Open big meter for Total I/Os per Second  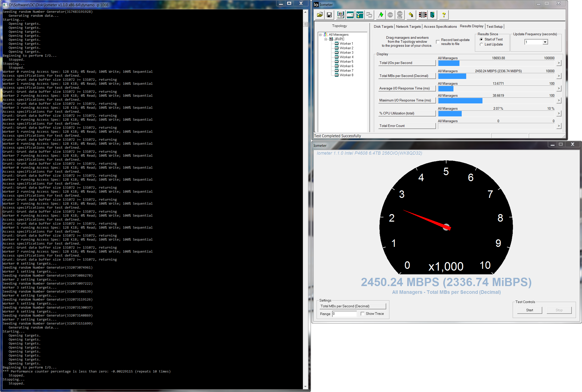[x=559, y=63]
